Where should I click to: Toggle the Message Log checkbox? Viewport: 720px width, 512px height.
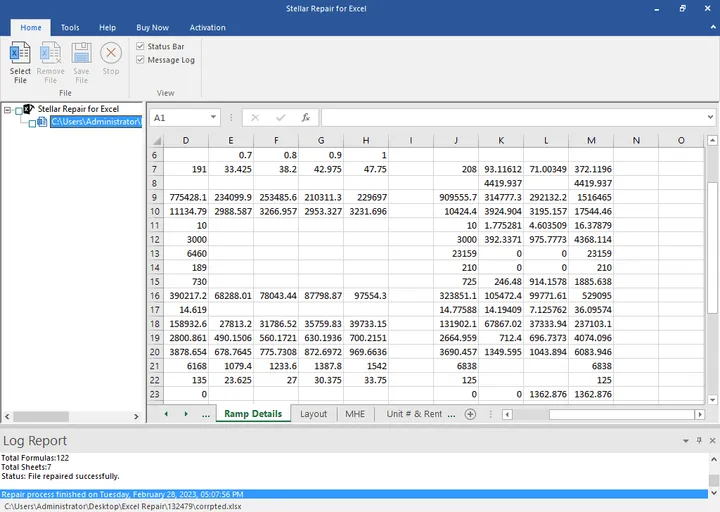coord(140,60)
